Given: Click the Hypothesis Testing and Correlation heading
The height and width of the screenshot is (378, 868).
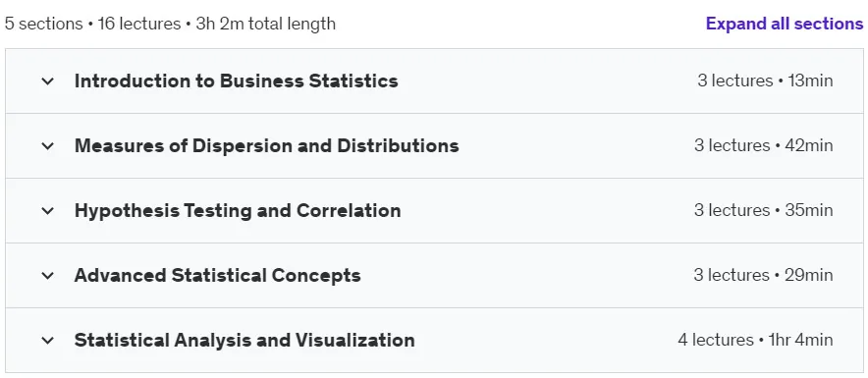Looking at the screenshot, I should pos(238,210).
